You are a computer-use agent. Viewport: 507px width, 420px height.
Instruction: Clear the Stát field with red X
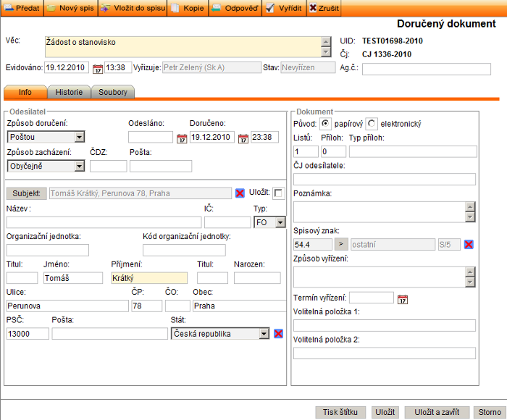tap(278, 333)
